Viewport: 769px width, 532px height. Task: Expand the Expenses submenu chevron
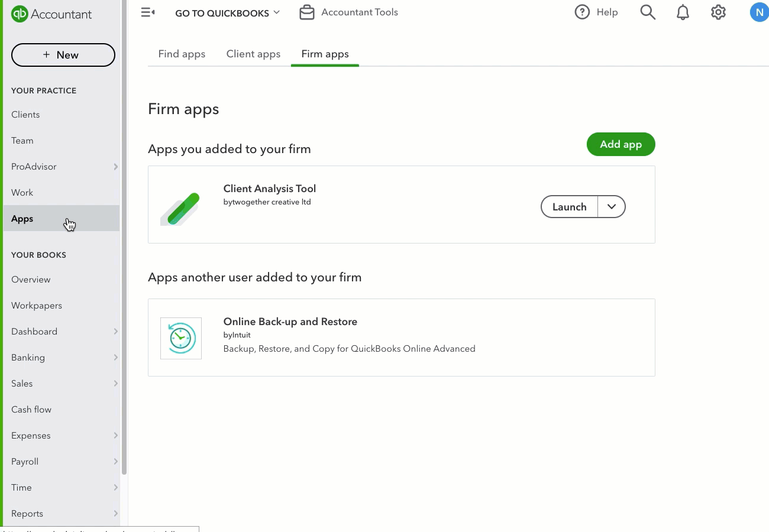pyautogui.click(x=116, y=436)
